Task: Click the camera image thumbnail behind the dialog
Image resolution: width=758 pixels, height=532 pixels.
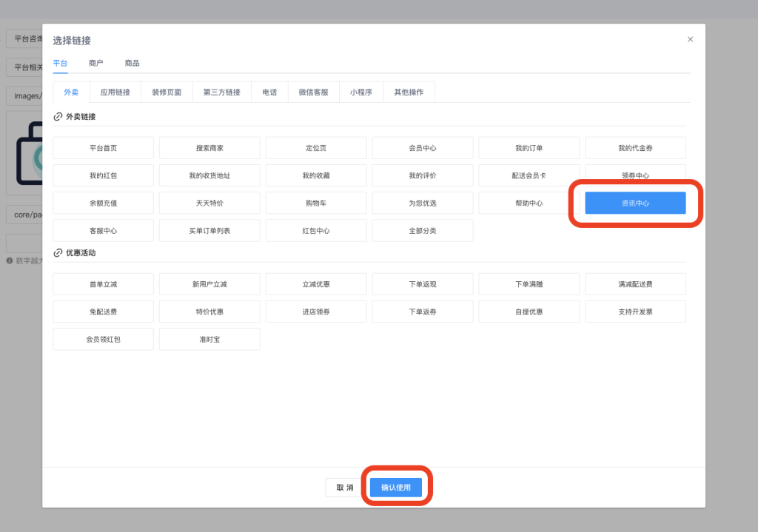Action: point(24,152)
